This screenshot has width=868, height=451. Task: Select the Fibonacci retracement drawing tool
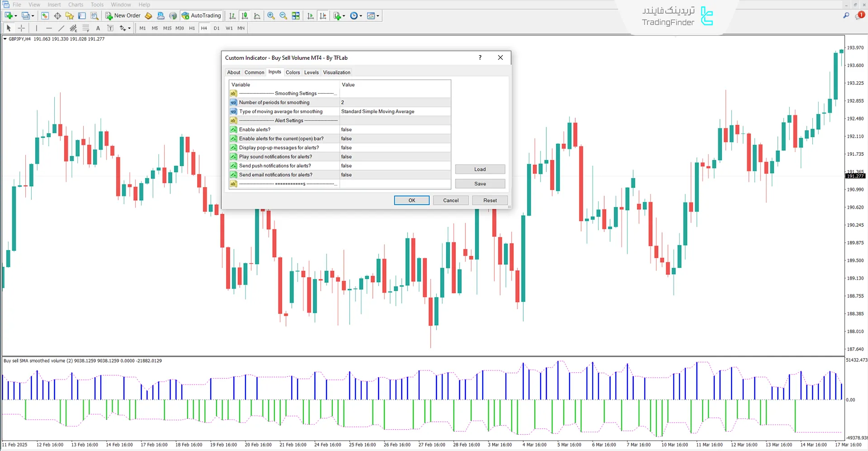click(85, 28)
